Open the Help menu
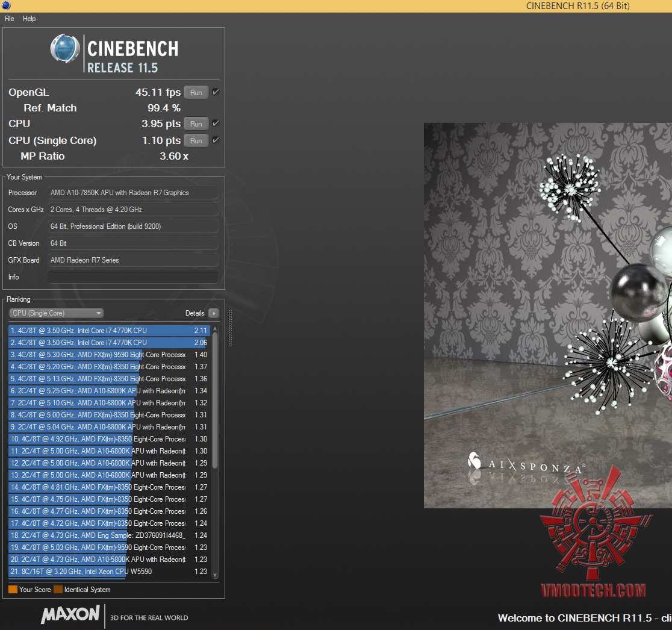Screen dimensions: 672x630 tap(29, 19)
